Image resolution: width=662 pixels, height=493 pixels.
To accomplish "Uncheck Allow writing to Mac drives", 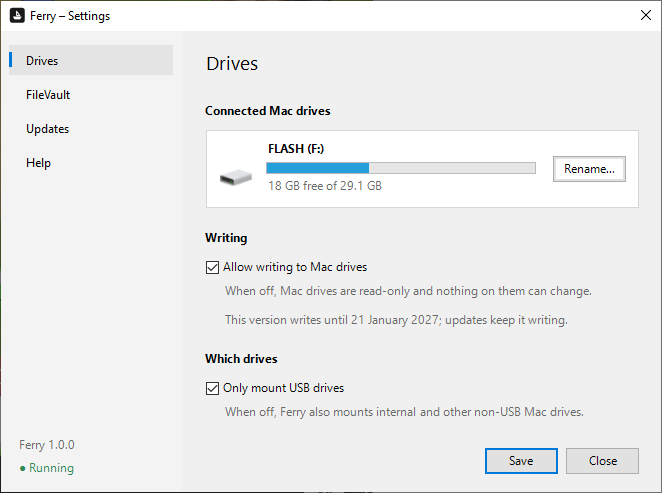I will tap(212, 267).
